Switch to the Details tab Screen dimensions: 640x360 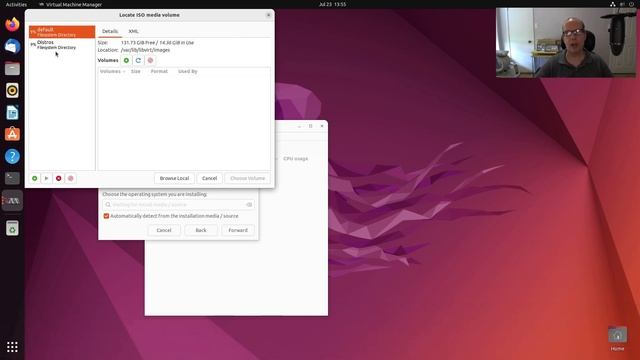pos(110,31)
